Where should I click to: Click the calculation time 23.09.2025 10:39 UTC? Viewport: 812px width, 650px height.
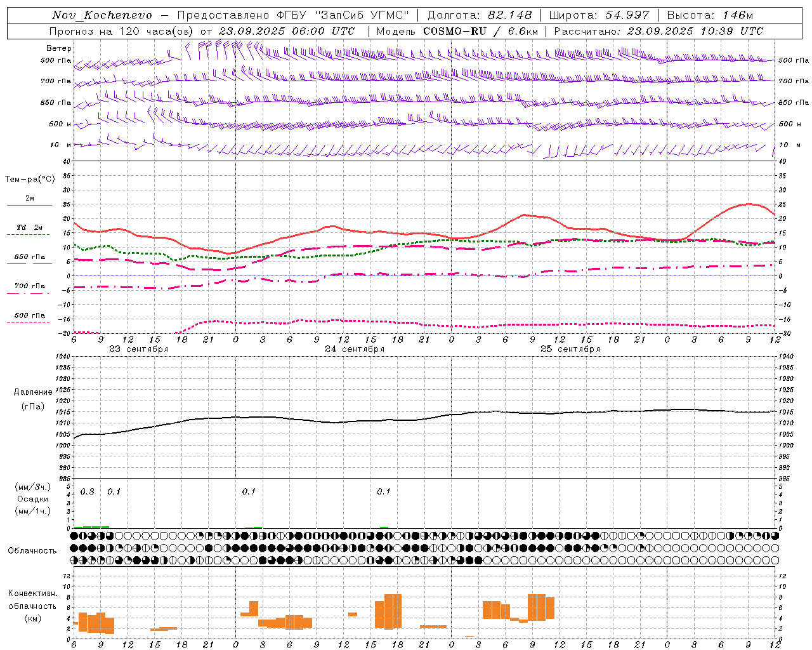695,31
